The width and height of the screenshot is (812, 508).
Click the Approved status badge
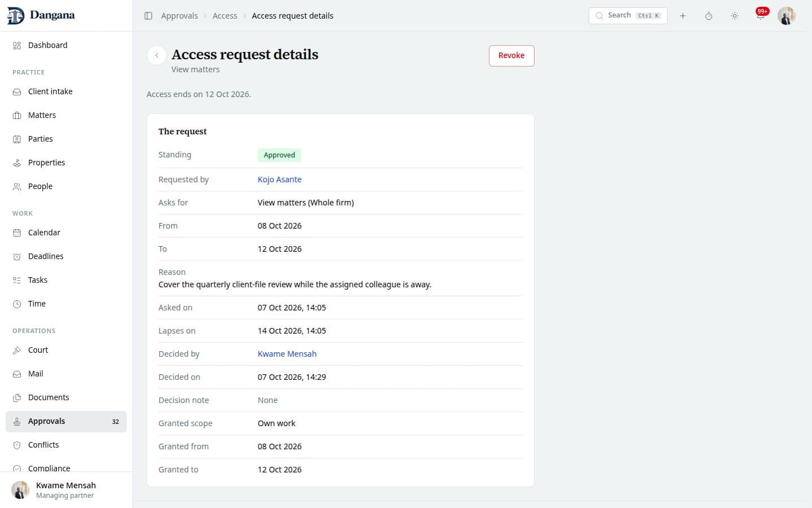tap(279, 155)
